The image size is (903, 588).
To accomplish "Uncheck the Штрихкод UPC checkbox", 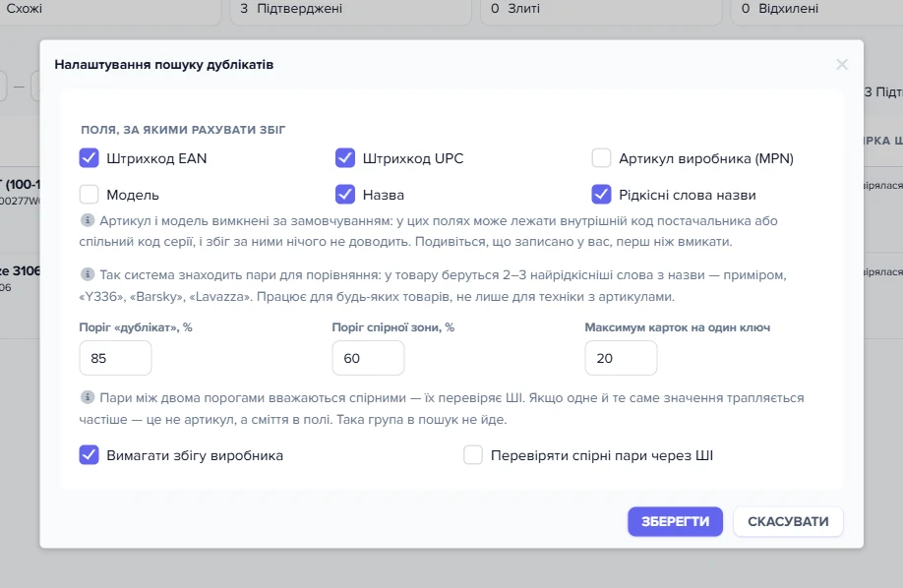I will click(345, 157).
